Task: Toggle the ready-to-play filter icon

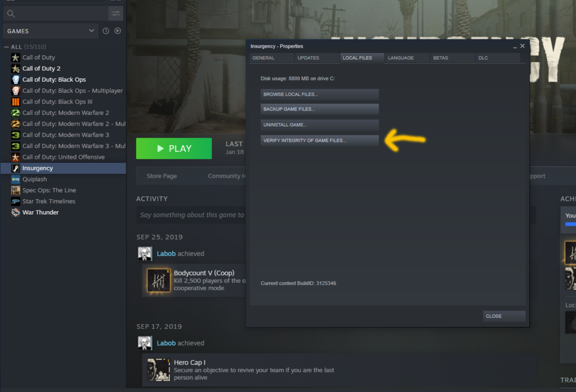Action: [x=118, y=31]
